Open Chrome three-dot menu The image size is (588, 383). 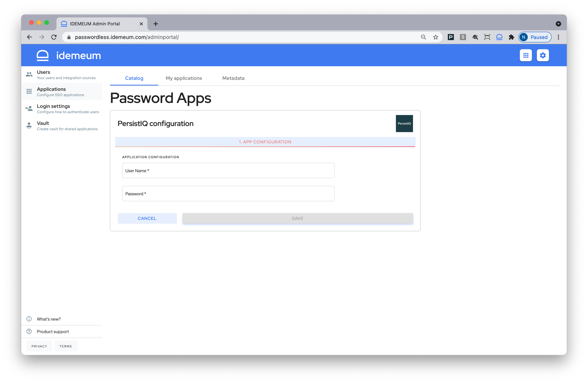(x=558, y=37)
